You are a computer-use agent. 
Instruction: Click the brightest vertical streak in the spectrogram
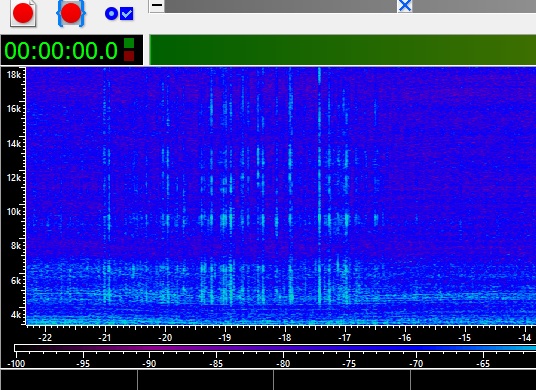319,186
